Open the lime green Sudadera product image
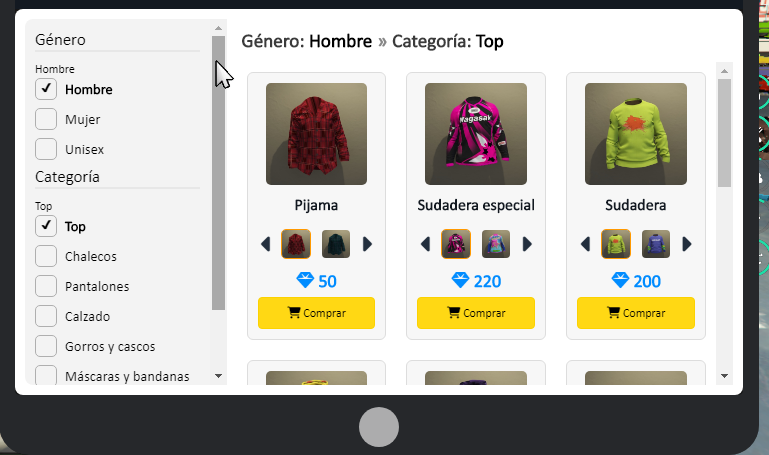This screenshot has width=769, height=455. coord(636,134)
